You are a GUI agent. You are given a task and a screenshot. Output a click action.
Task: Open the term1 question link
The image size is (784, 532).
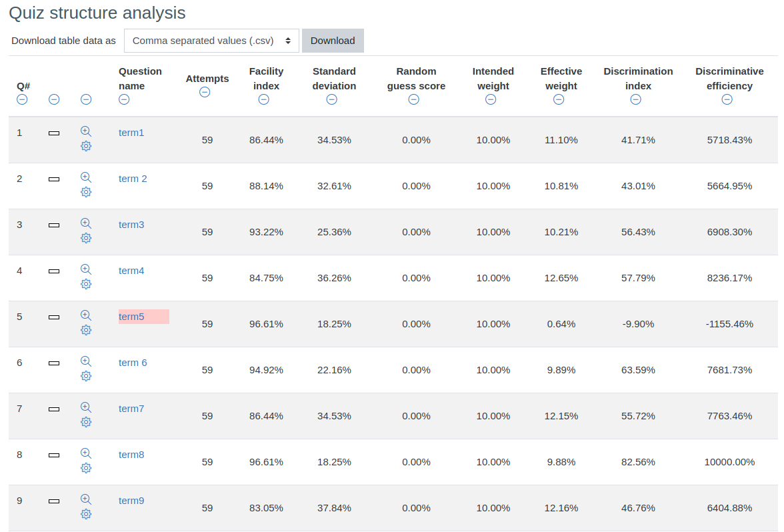click(x=131, y=133)
